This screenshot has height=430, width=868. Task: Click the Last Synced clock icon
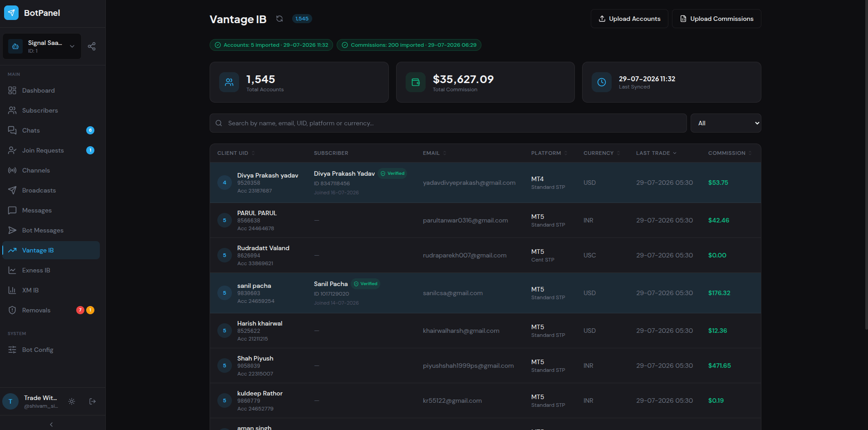602,82
